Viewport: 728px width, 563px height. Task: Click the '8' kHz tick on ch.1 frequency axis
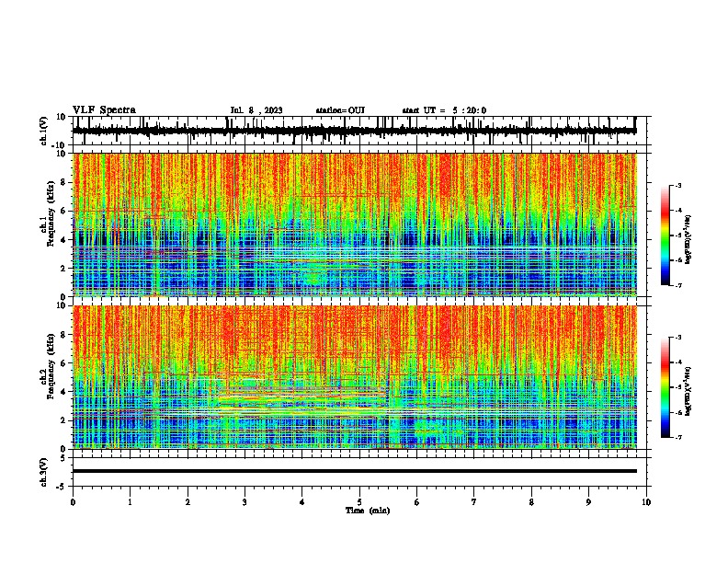pyautogui.click(x=64, y=182)
